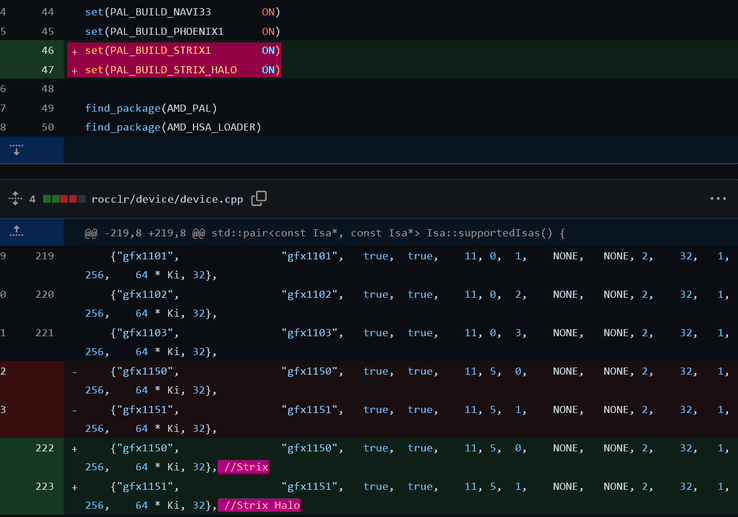Click the minus marker on removed gfx1151 line

74,410
